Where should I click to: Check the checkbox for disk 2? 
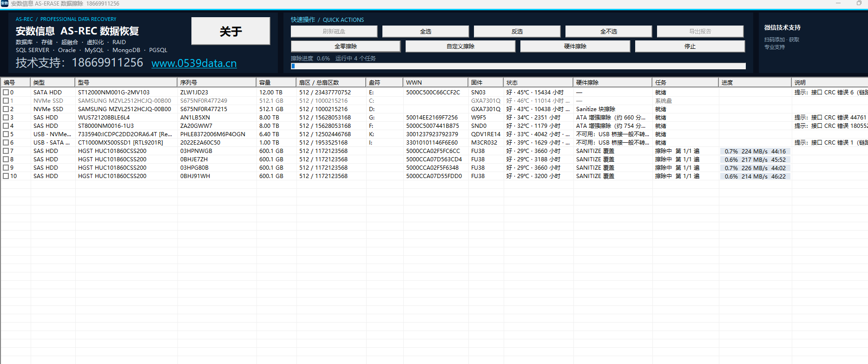pos(6,109)
